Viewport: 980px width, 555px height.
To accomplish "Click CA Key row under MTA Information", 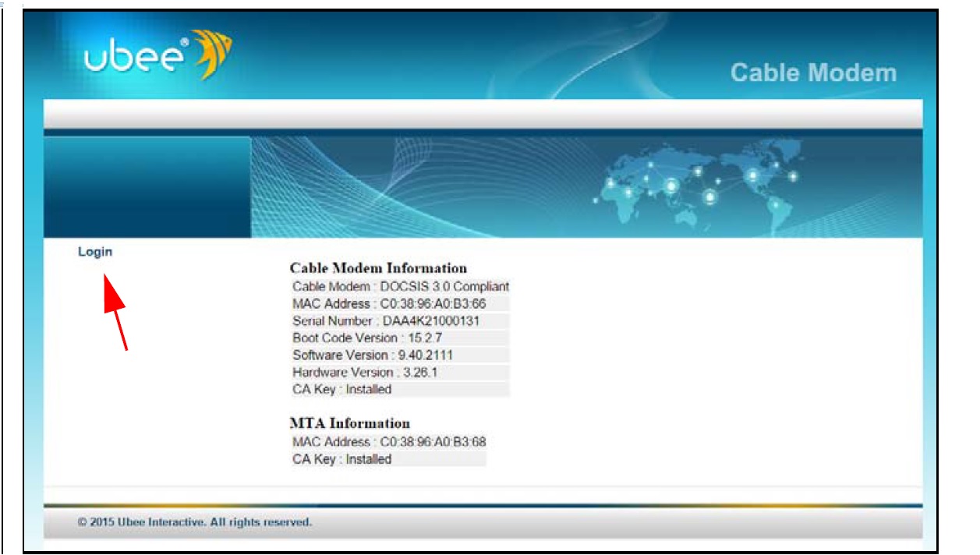I will pos(341,459).
